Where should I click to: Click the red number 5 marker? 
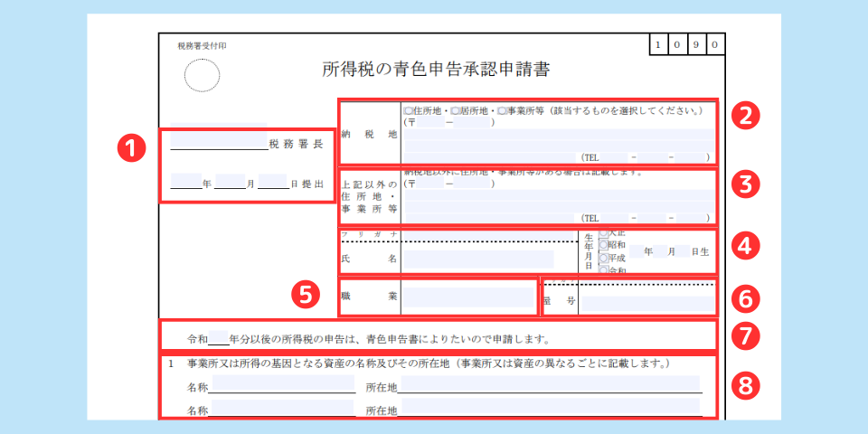(306, 294)
